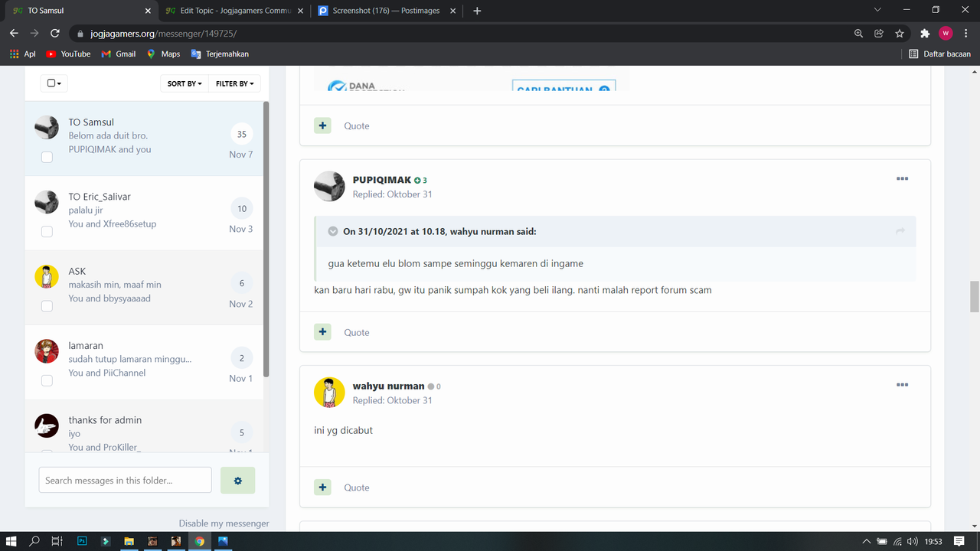Click the PUPIQIMAK username link
Screen dimensions: 980x551
382,180
